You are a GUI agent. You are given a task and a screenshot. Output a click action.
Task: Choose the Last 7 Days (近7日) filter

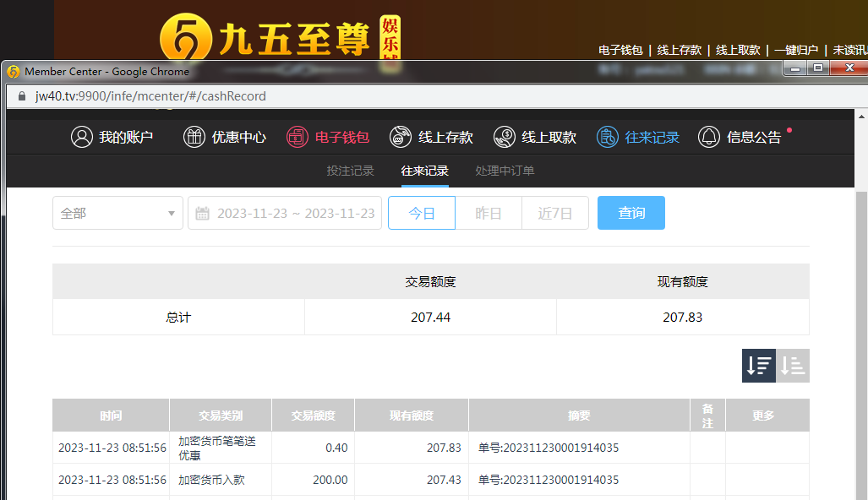pos(555,213)
